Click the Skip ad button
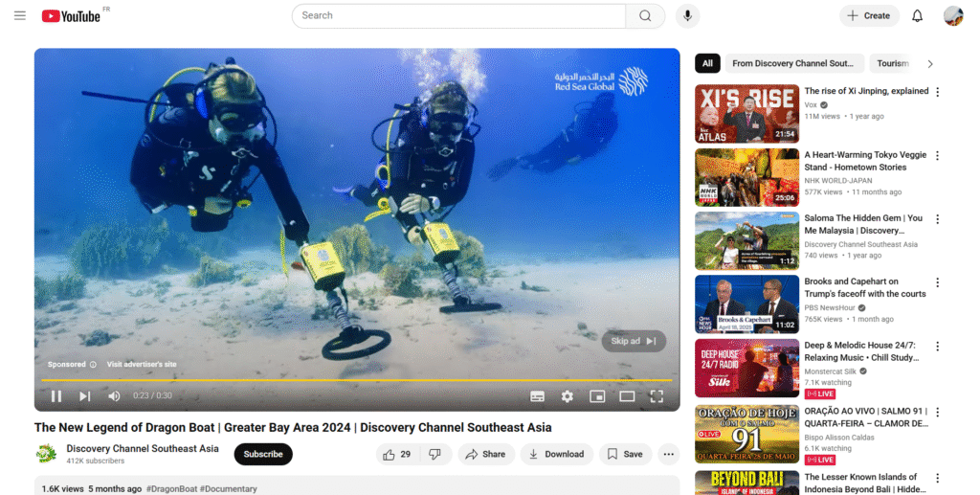 [x=634, y=341]
